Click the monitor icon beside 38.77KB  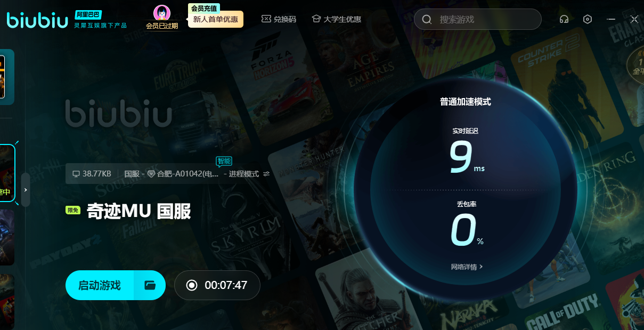click(76, 174)
